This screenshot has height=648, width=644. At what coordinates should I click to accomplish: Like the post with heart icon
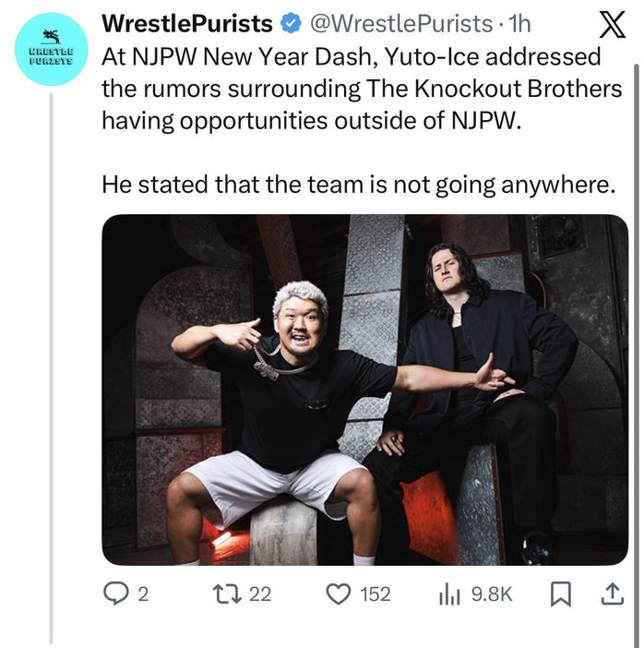coord(339,594)
